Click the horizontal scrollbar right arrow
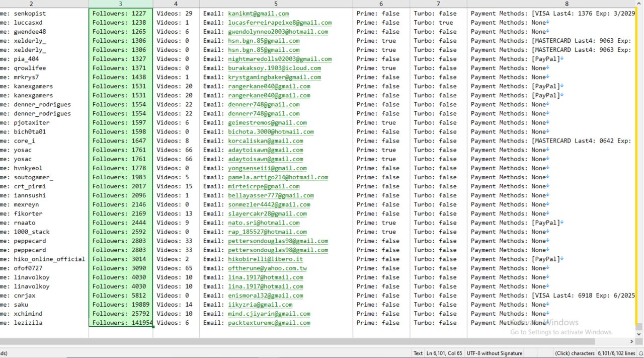This screenshot has height=358, width=644. coord(632,341)
